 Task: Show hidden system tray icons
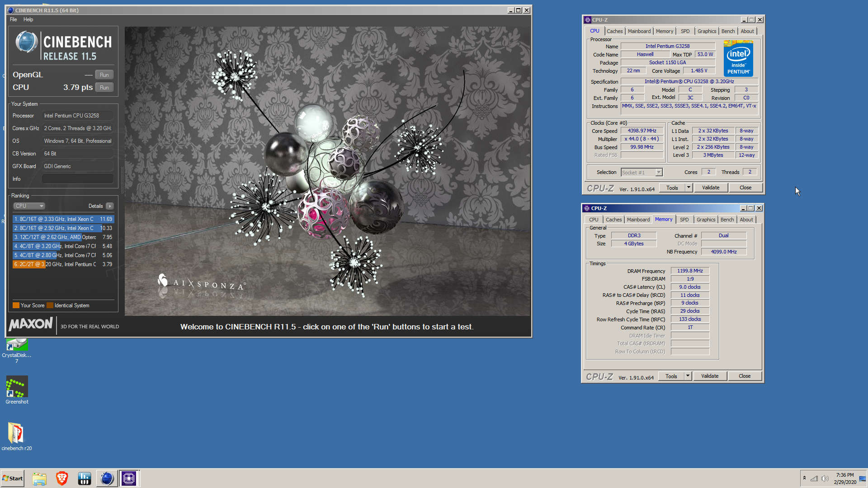[804, 478]
